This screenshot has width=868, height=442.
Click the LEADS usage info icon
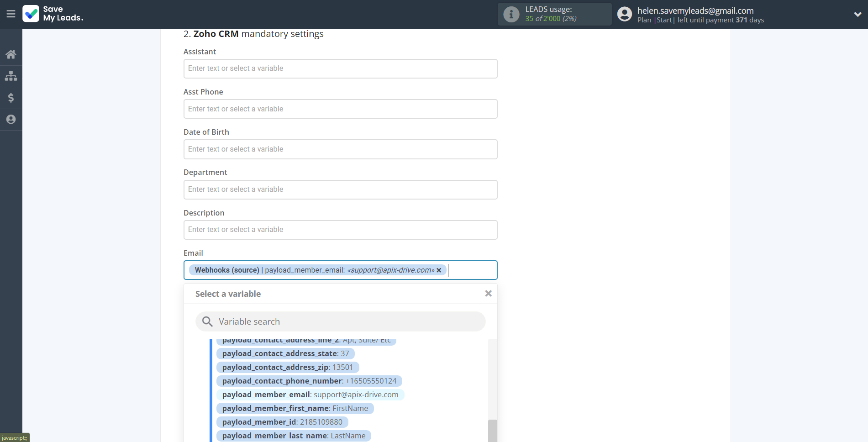(511, 14)
